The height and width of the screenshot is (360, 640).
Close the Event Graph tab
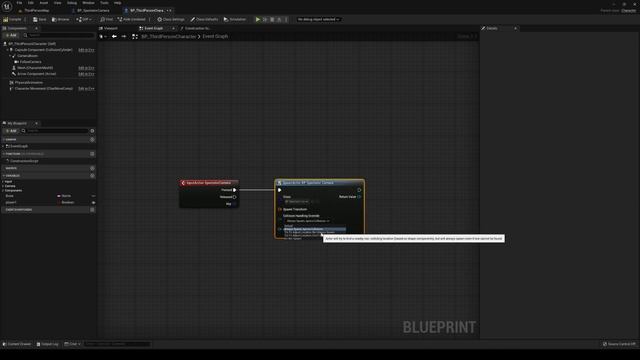[x=173, y=28]
